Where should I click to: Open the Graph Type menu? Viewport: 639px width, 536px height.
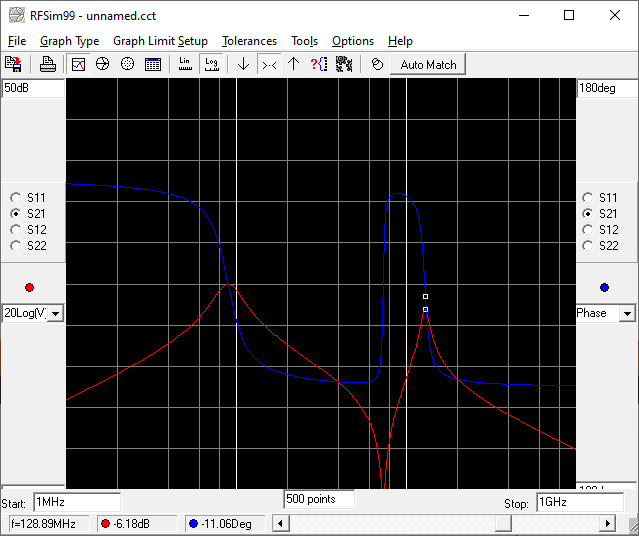pyautogui.click(x=69, y=41)
